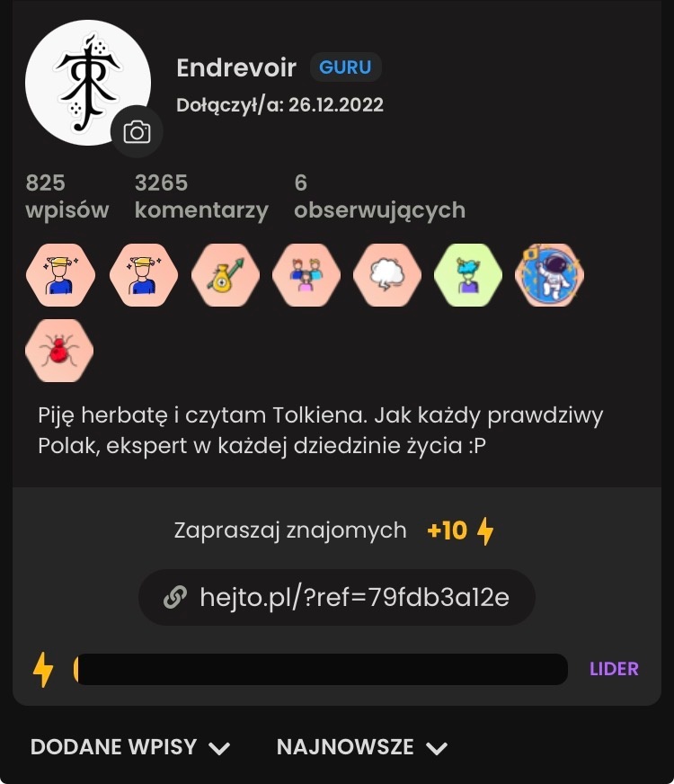The image size is (674, 784).
Task: Click the lightning bolt beside progress bar
Action: [43, 669]
